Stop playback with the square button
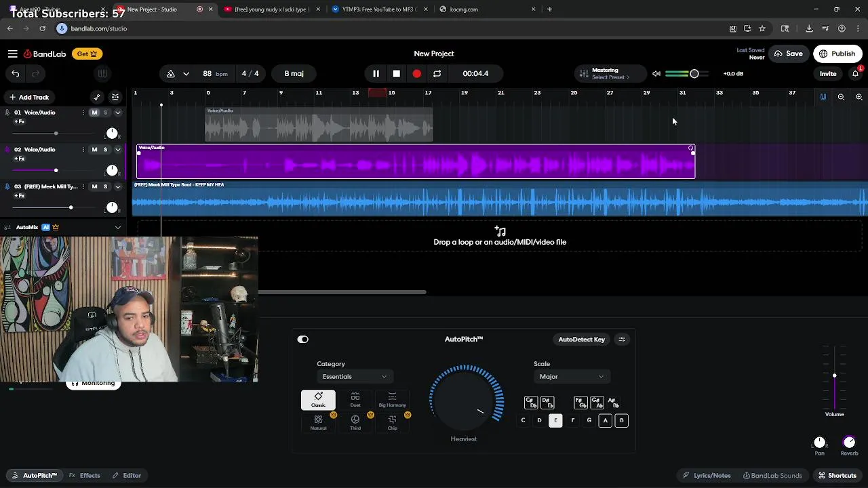The width and height of the screenshot is (868, 488). [396, 73]
